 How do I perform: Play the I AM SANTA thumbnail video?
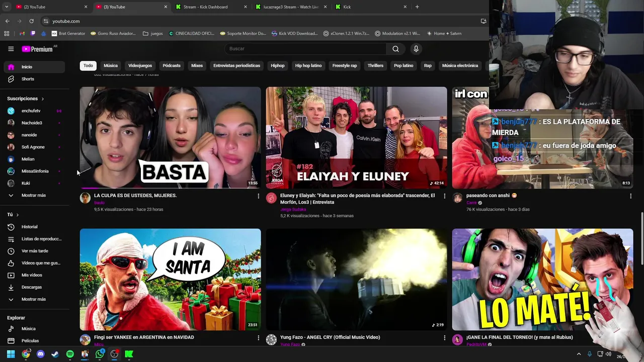click(x=170, y=280)
